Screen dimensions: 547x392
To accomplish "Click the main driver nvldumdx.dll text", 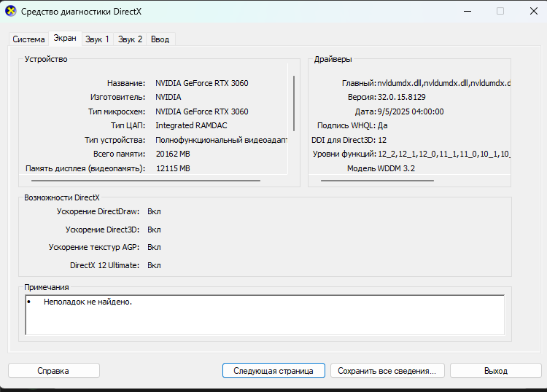I will tap(443, 83).
